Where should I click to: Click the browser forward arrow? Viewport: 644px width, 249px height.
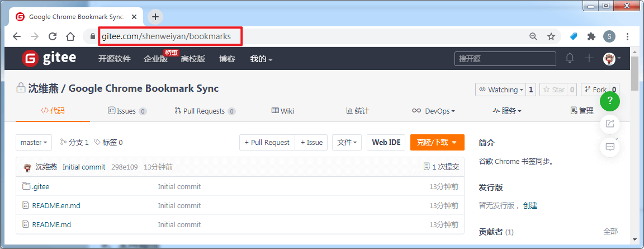pyautogui.click(x=35, y=36)
